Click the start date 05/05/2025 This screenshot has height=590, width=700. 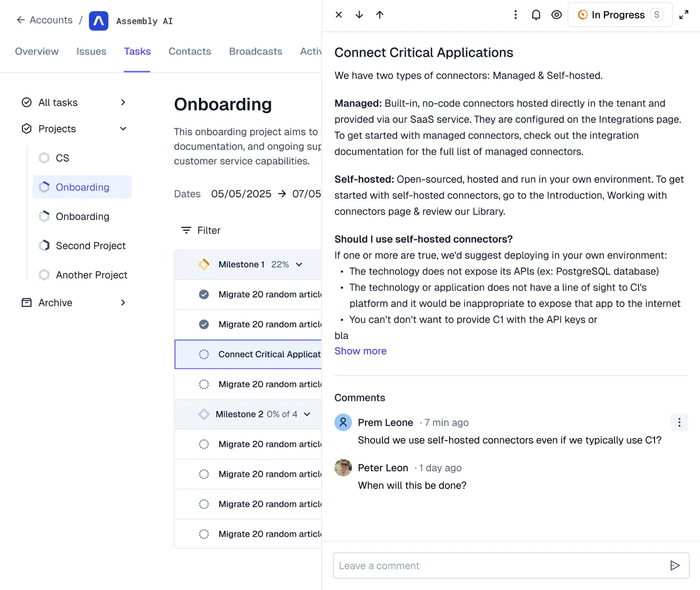(241, 194)
